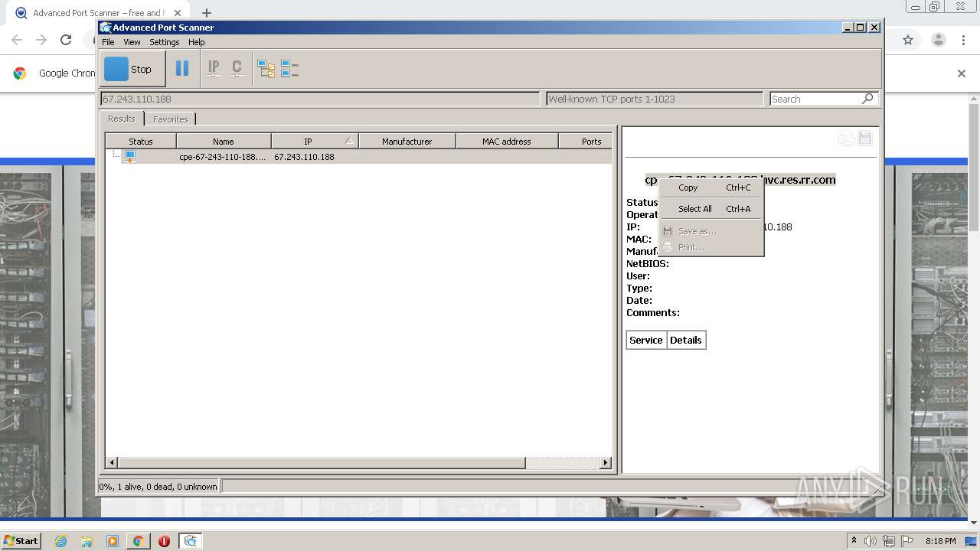This screenshot has height=551, width=980.
Task: Click the Details table header in details
Action: pos(686,341)
